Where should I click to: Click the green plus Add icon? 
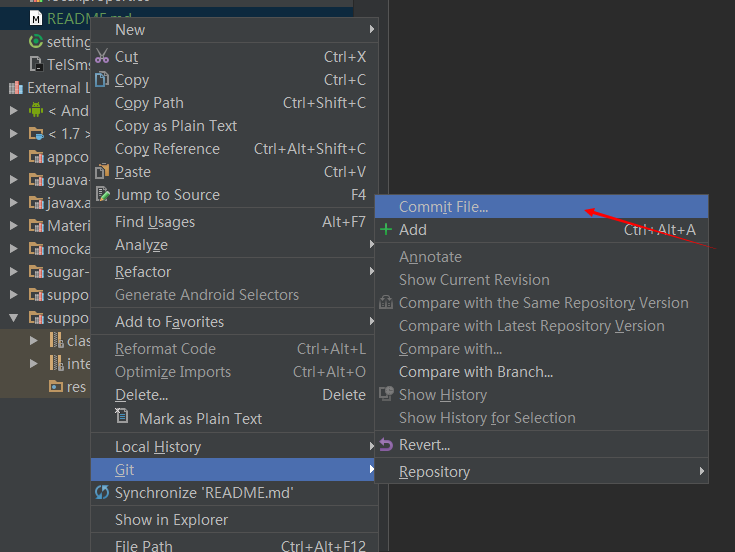coord(387,230)
